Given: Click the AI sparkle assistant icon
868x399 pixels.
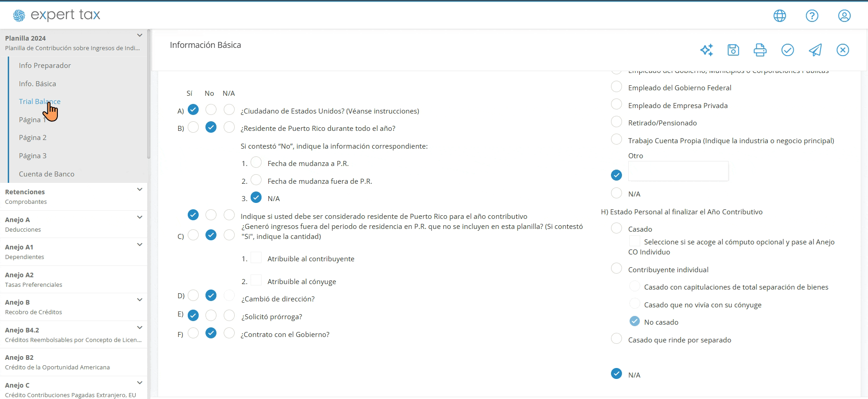Looking at the screenshot, I should click(x=706, y=50).
